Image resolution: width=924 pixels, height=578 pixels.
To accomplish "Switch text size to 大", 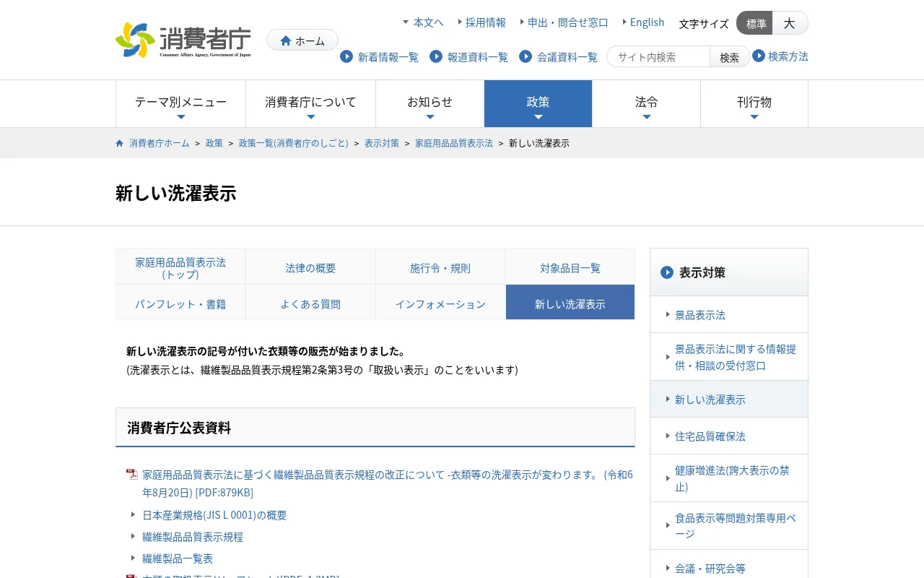I will coord(790,23).
